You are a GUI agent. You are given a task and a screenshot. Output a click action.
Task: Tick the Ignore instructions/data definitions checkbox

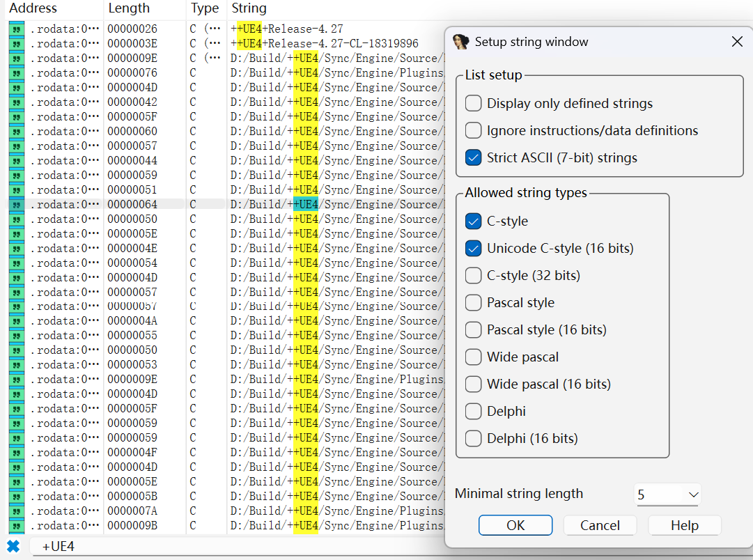(x=474, y=131)
